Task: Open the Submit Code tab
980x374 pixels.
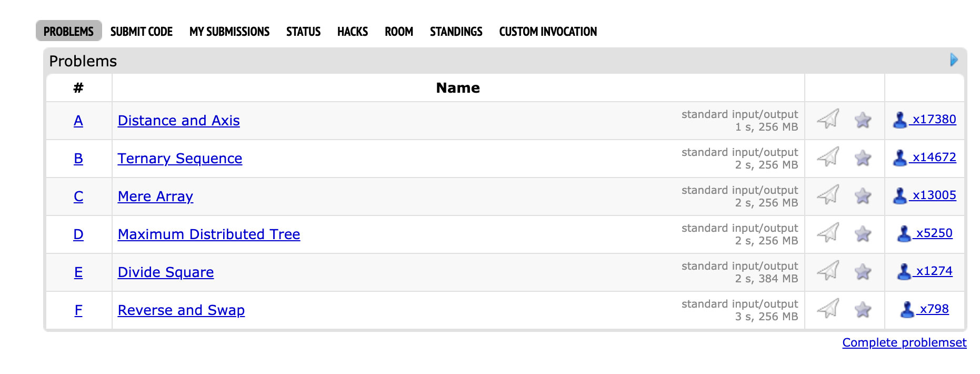Action: (x=142, y=32)
